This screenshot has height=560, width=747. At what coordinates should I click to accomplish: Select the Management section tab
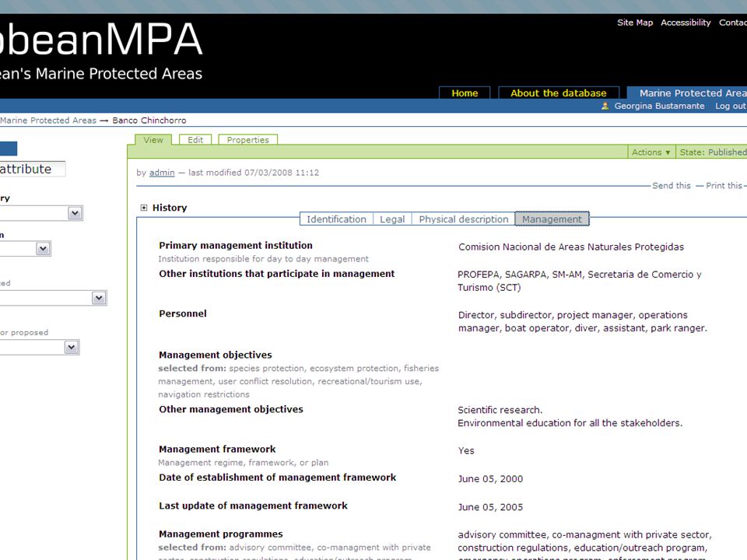(552, 219)
